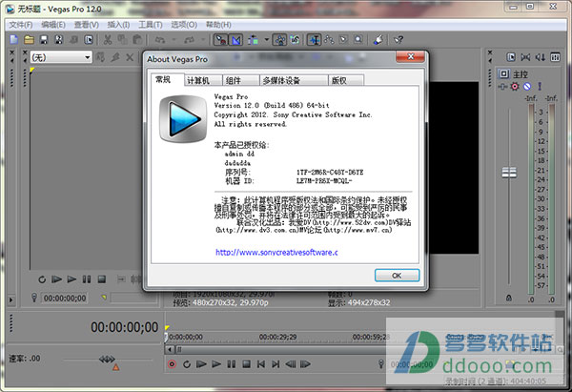Viewport: 572px width, 392px height.
Task: Create a new project from the toolbar
Action: coord(14,39)
